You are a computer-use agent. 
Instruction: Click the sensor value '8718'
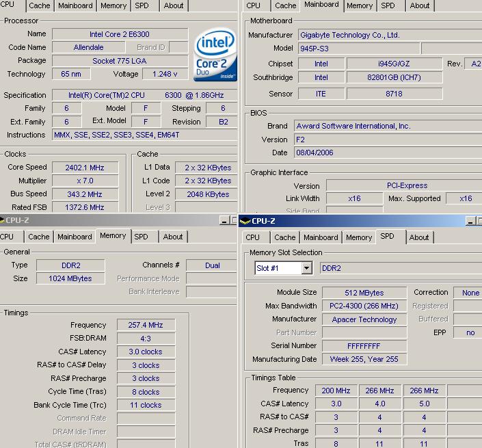click(x=394, y=94)
